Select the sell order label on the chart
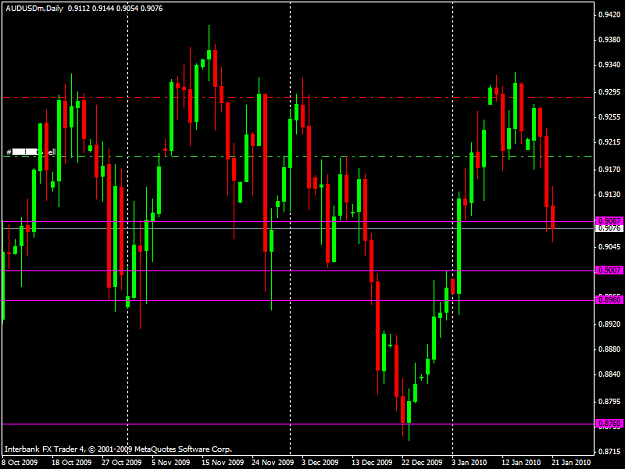 31,152
